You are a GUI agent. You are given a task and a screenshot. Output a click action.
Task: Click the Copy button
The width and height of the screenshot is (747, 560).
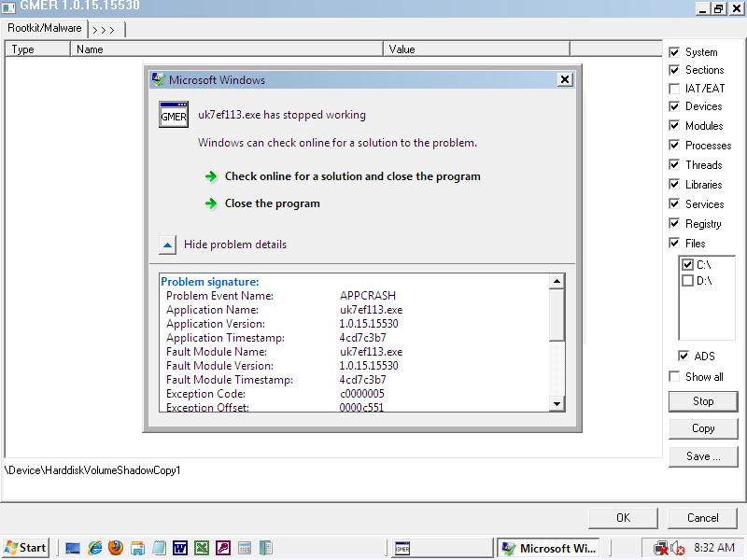pos(703,428)
